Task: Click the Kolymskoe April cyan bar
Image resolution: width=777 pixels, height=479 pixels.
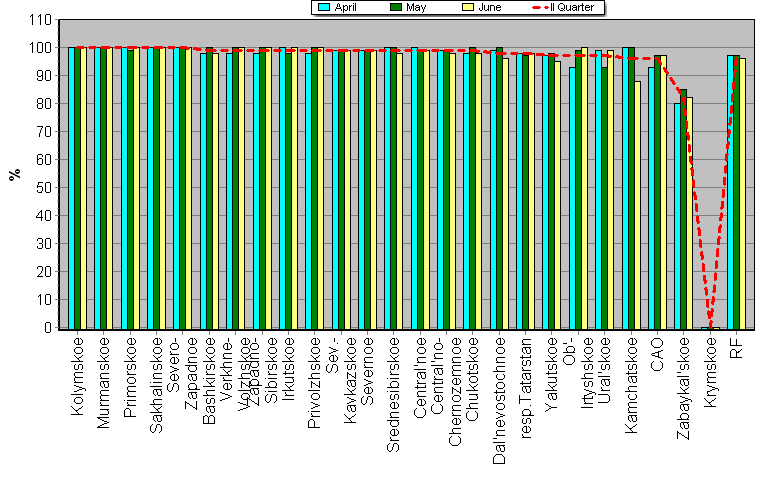Action: [71, 188]
